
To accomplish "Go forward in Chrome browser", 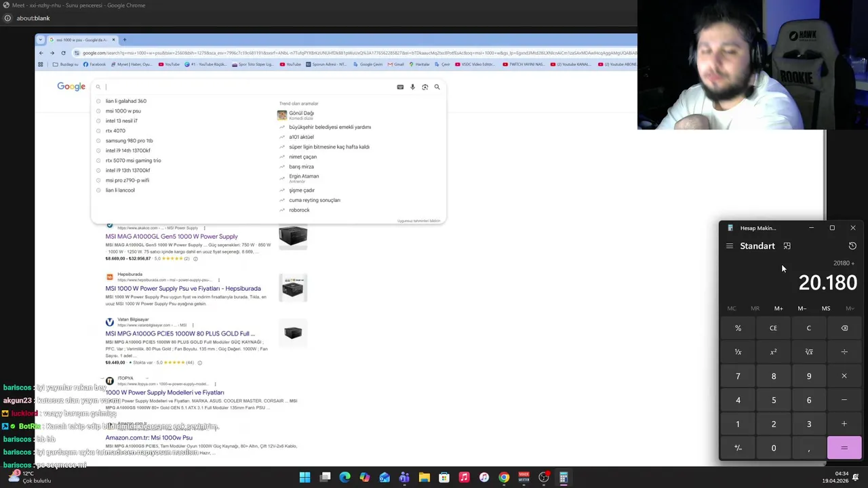I will pos(52,53).
